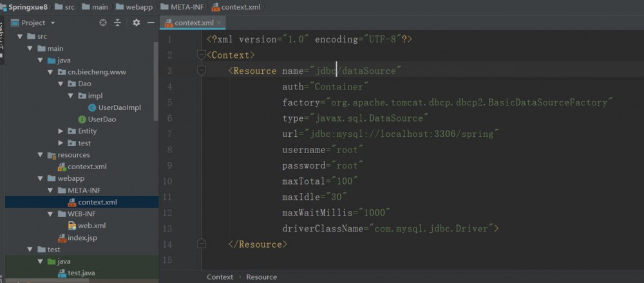Open test.java file
644x283 pixels.
pyautogui.click(x=81, y=273)
